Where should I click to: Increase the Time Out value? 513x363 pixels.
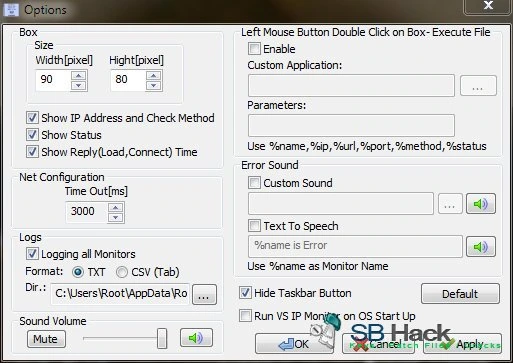click(115, 208)
